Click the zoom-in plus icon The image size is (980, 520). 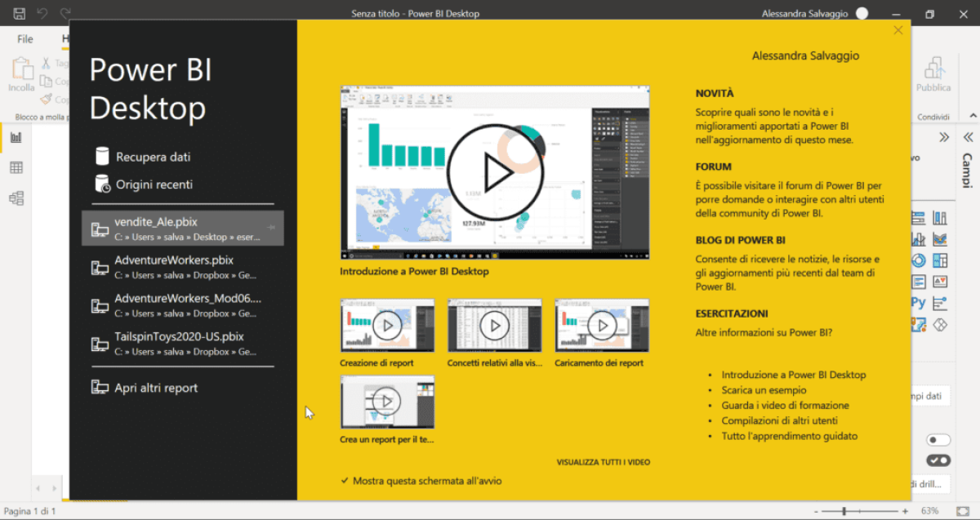click(905, 511)
